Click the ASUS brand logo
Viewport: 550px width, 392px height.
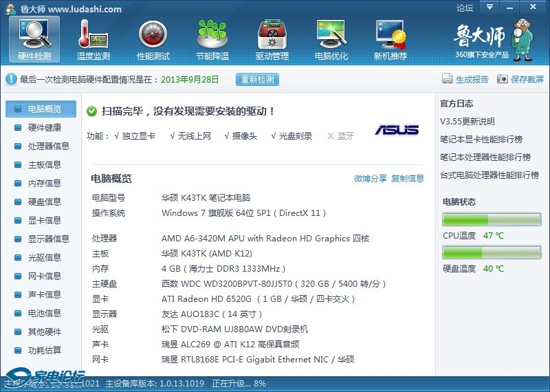coord(397,130)
